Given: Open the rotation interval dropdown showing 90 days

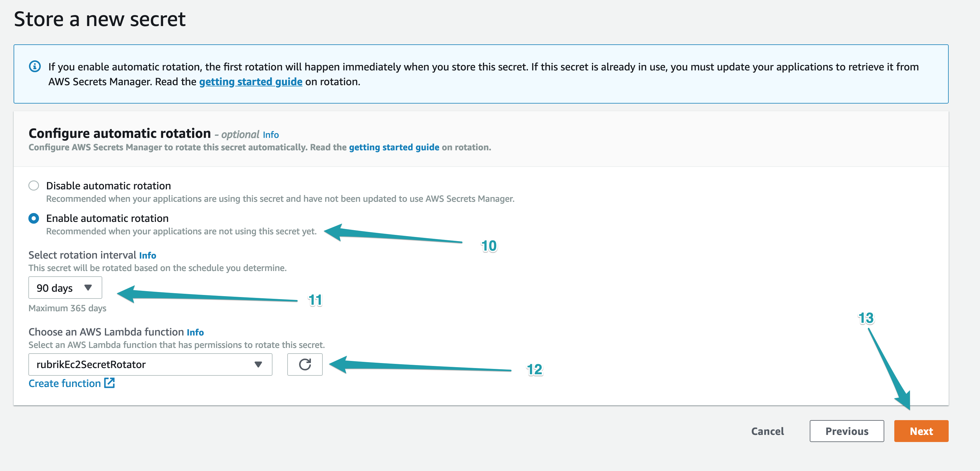Looking at the screenshot, I should click(65, 288).
